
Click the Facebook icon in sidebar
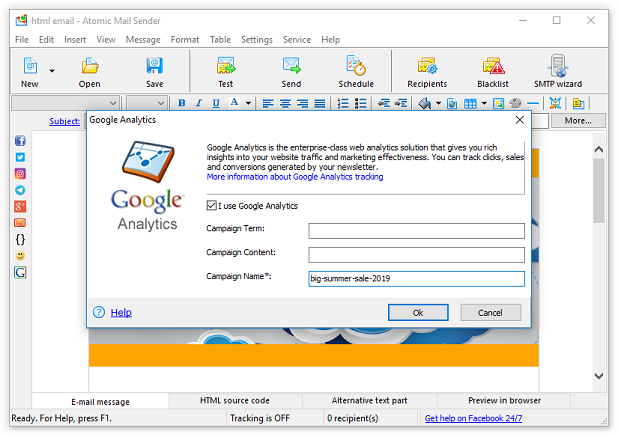coord(20,141)
